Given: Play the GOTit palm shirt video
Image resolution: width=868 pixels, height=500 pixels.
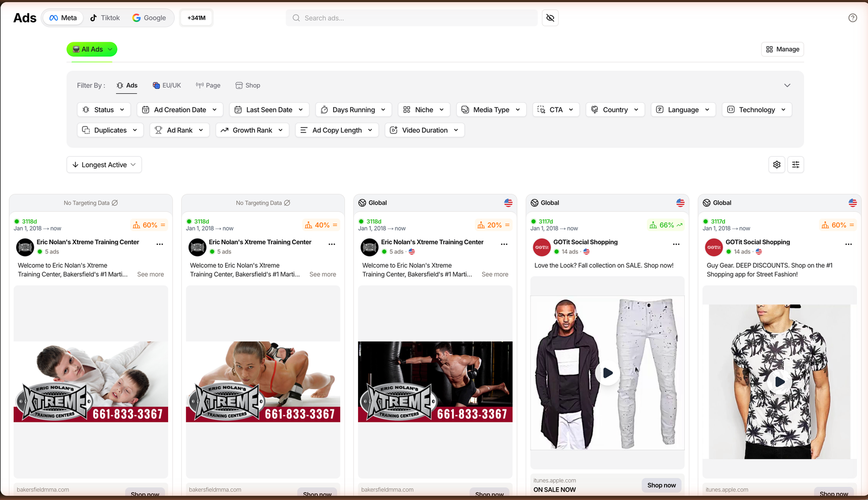Looking at the screenshot, I should click(780, 382).
